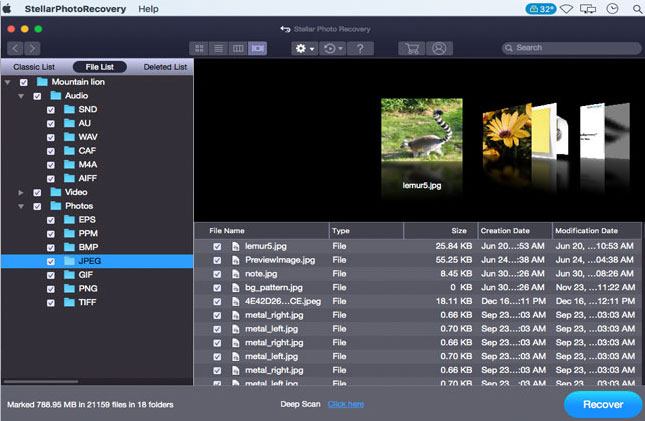645x421 pixels.
Task: Open the Wi-Fi menu bar icon
Action: (x=566, y=9)
